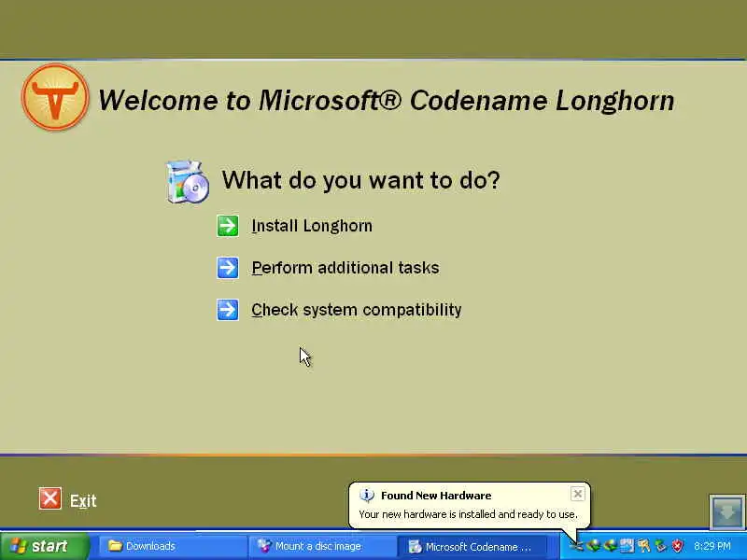Click the blue arrow beside Check system compatibility
This screenshot has height=560, width=747.
pyautogui.click(x=228, y=310)
